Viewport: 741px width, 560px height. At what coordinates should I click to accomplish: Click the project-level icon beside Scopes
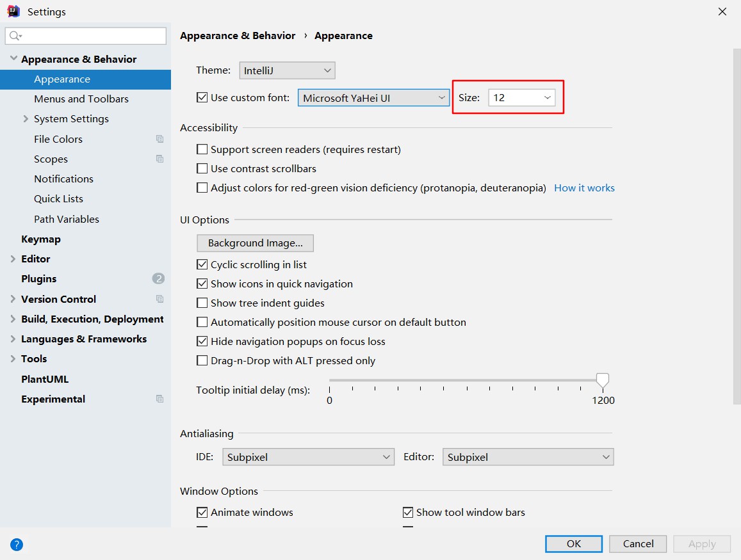tap(159, 159)
